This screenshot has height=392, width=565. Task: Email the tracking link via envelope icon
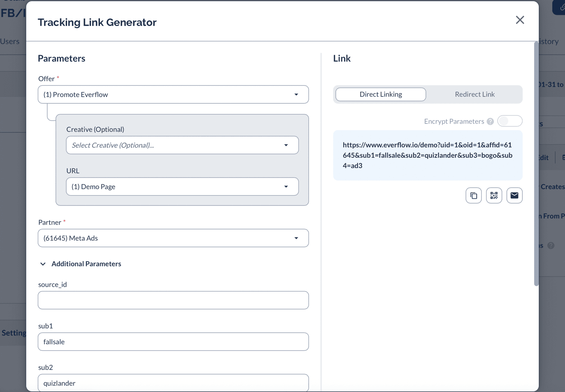515,195
